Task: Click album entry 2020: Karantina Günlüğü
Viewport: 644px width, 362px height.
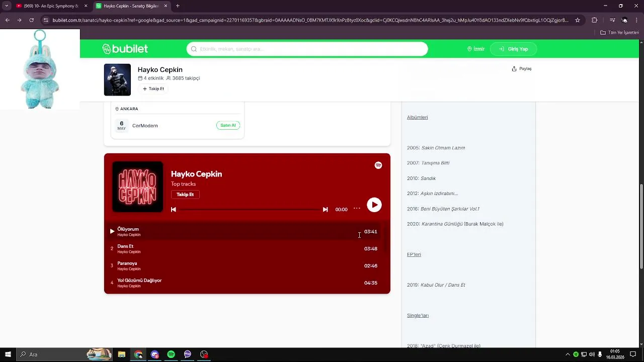Action: [x=455, y=224]
